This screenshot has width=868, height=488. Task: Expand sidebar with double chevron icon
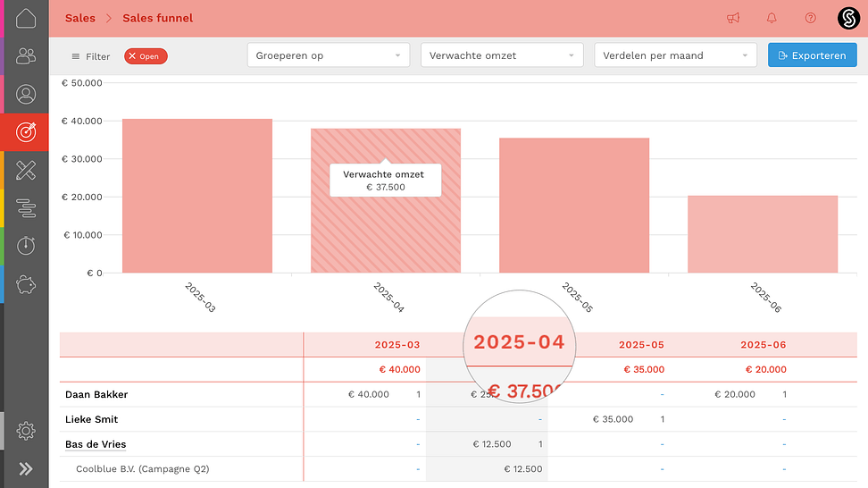[x=26, y=469]
